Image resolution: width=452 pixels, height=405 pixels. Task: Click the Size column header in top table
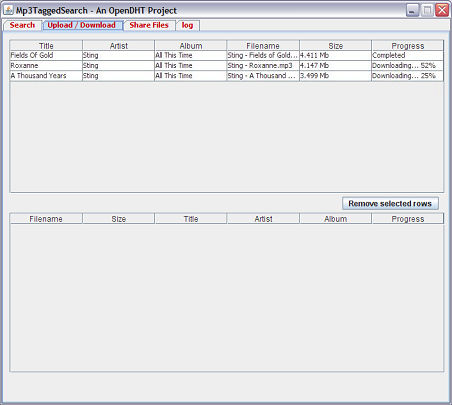[335, 46]
